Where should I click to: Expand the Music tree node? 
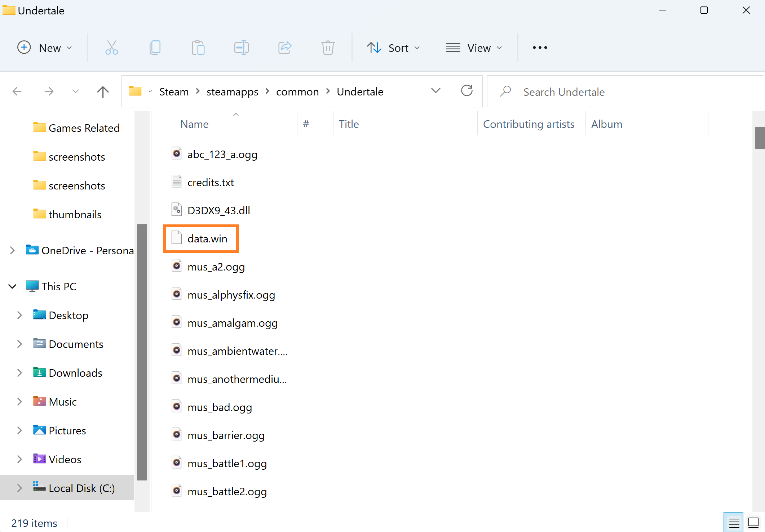19,402
